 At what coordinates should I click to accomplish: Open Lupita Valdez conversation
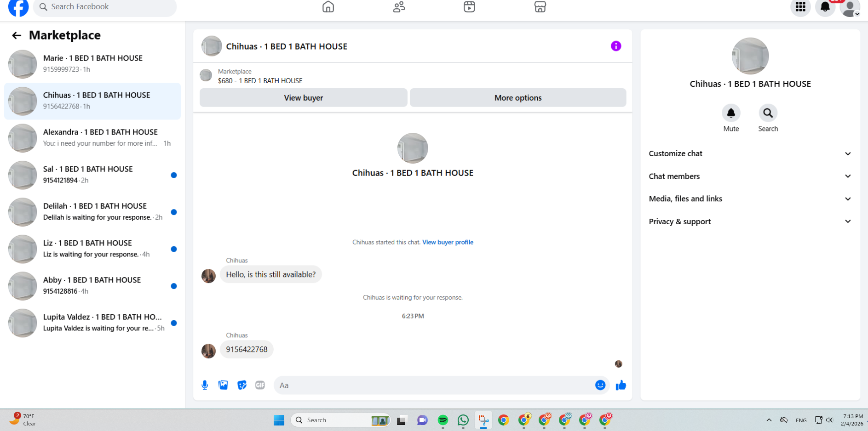[92, 323]
